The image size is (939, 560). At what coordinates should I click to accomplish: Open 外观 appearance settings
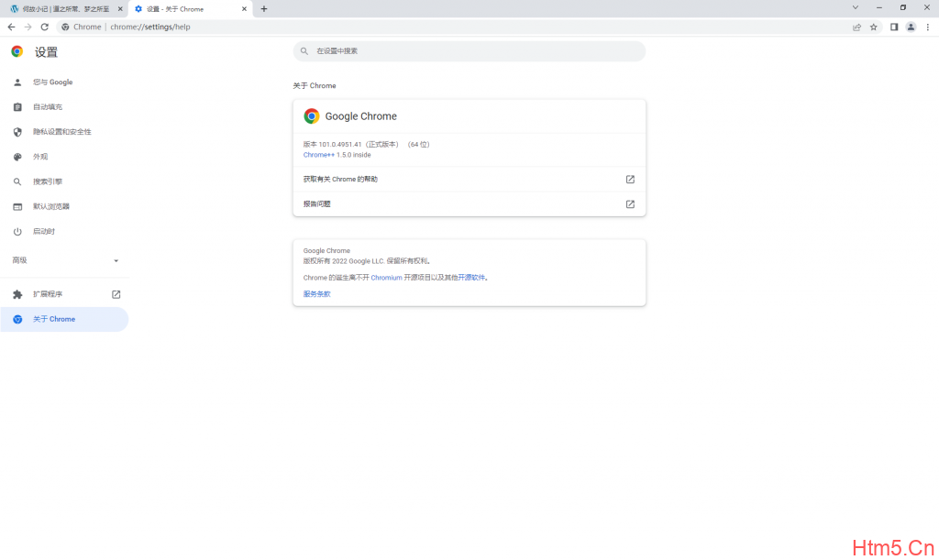point(64,157)
